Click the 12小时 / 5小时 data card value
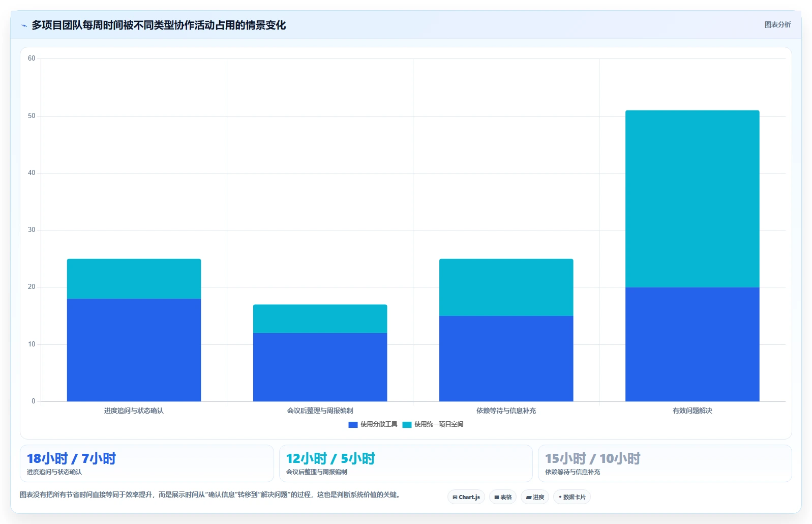The height and width of the screenshot is (524, 812). coord(330,458)
